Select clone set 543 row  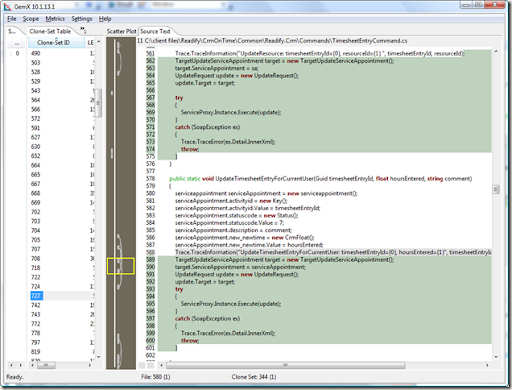[62, 91]
